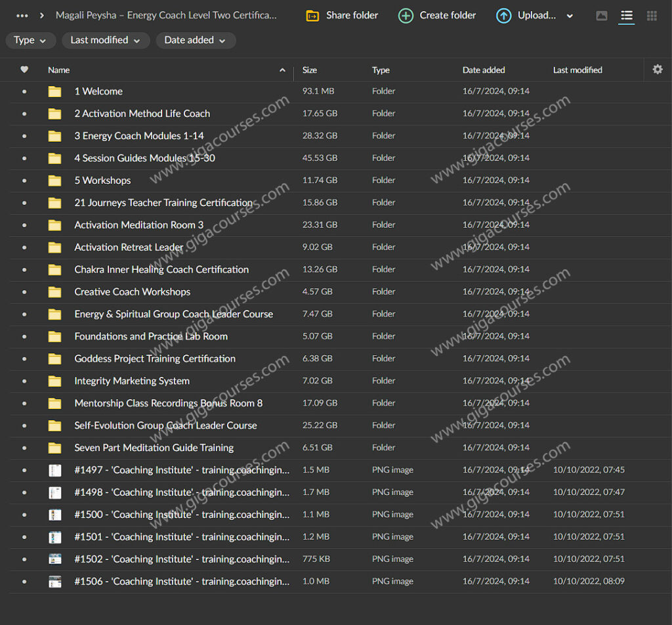The height and width of the screenshot is (625, 672).
Task: Toggle the favorite dot for Integrity Marketing System
Action: pyautogui.click(x=24, y=381)
